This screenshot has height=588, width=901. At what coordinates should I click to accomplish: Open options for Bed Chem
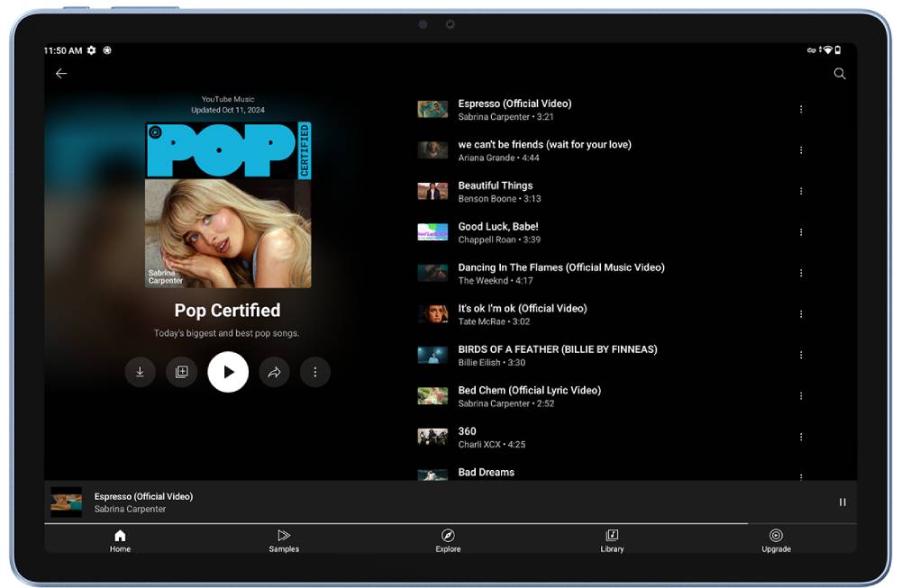[x=801, y=396]
